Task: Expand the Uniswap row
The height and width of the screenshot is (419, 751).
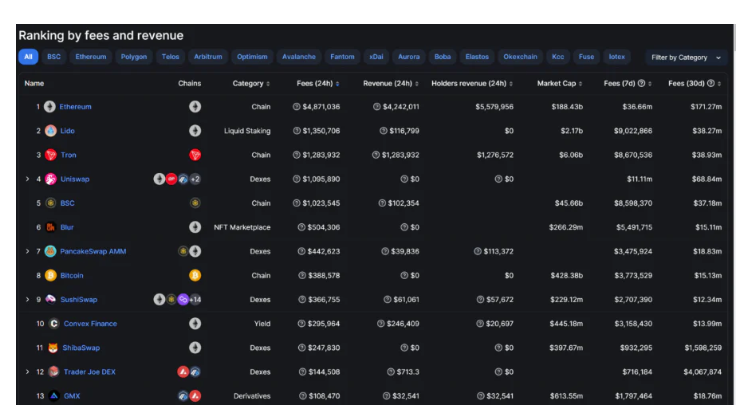Action: point(27,179)
